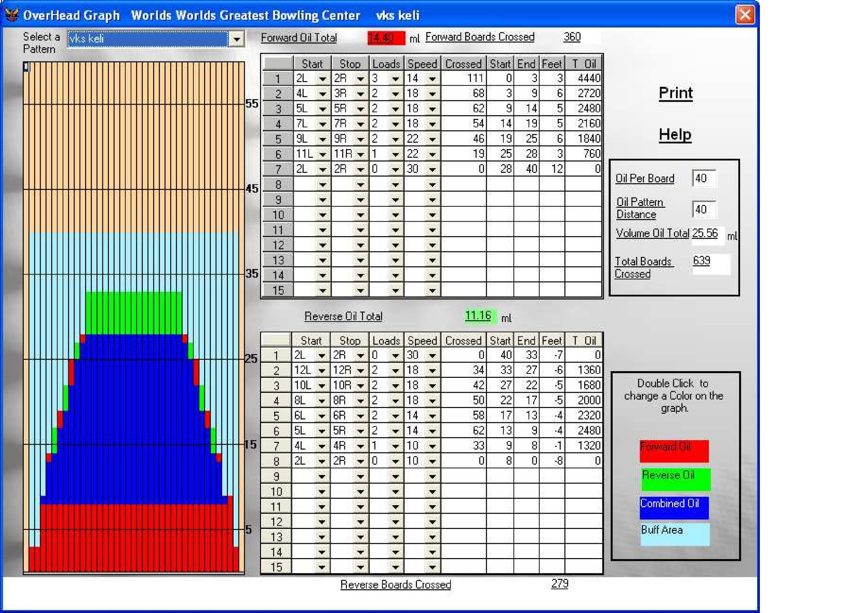Click the Print link

coord(675,93)
